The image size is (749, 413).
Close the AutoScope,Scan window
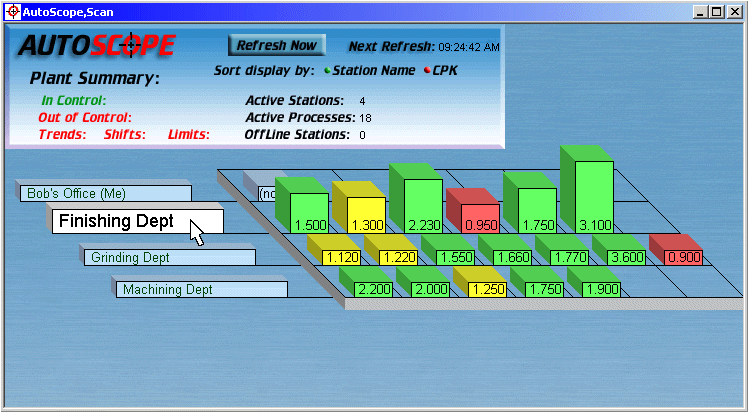[x=734, y=12]
